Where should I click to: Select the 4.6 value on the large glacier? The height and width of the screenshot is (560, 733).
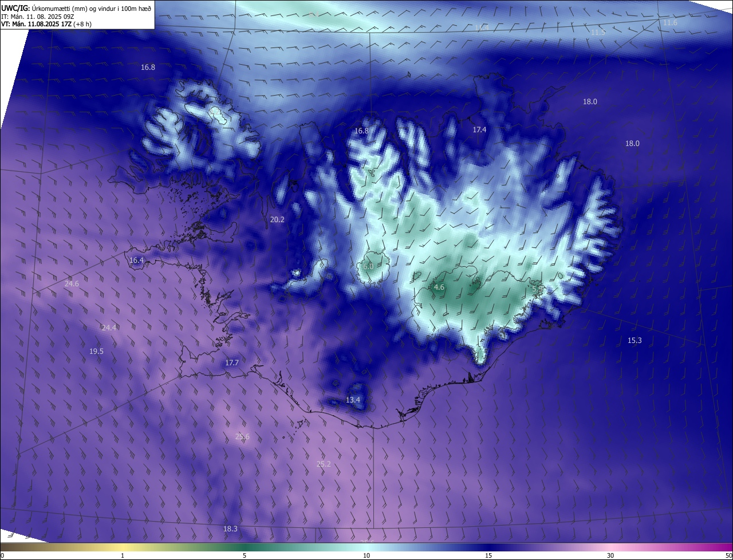[439, 287]
